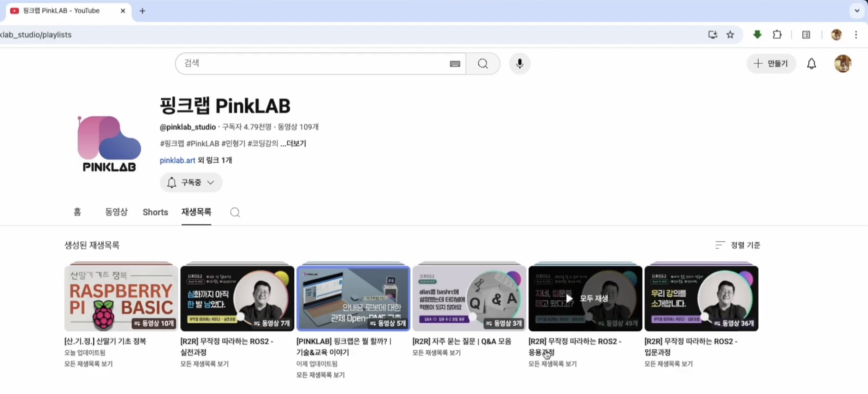
Task: Open the ROS2 실전과정 playlist thumbnail
Action: (x=237, y=298)
